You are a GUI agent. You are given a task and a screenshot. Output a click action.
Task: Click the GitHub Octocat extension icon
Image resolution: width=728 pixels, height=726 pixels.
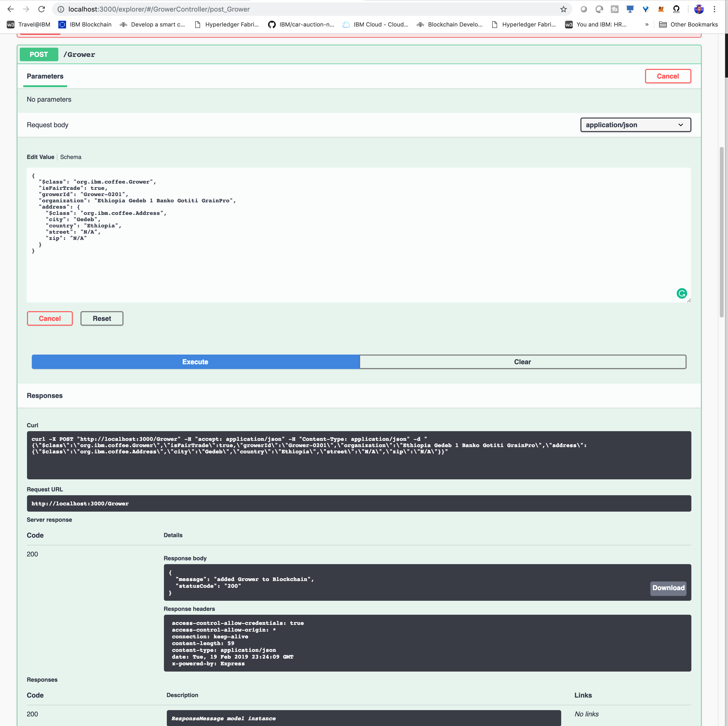[676, 9]
